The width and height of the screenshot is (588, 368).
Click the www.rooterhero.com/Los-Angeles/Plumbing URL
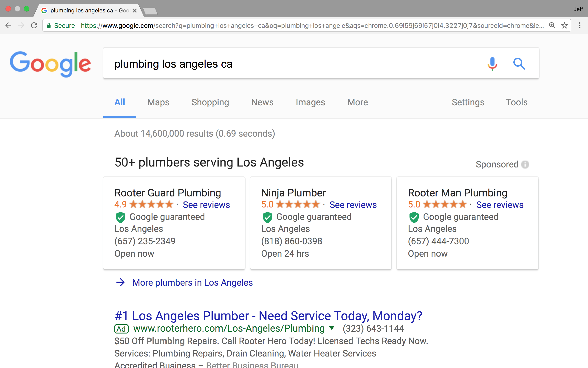coord(229,329)
